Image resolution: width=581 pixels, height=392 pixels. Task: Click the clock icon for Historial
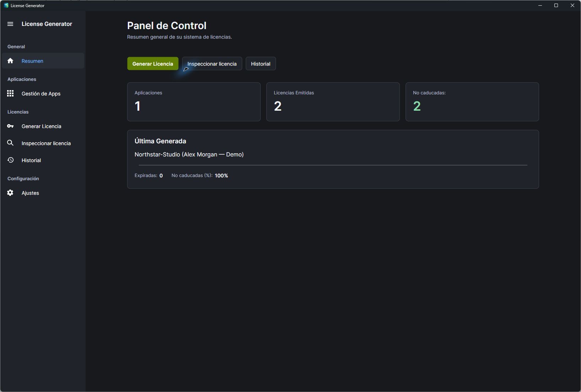tap(10, 160)
